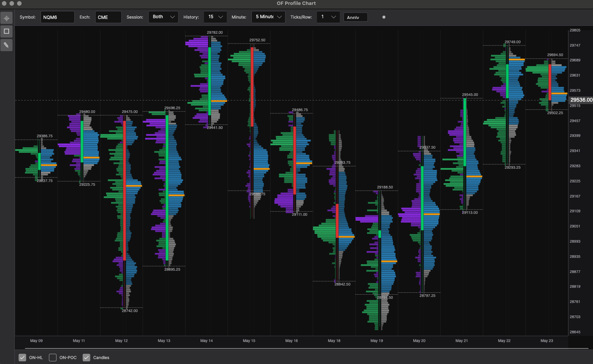Select the pencil drawing tool
Image resolution: width=593 pixels, height=364 pixels.
tap(6, 45)
